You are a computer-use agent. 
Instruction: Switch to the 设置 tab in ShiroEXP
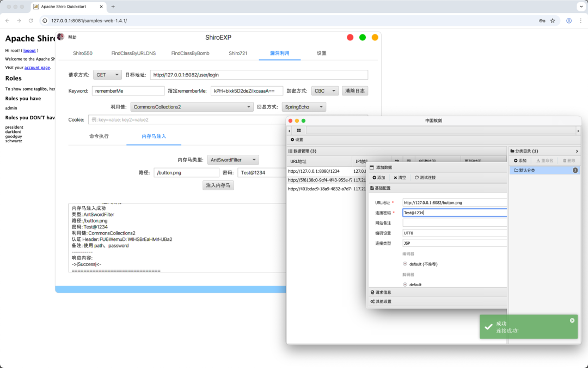(x=321, y=53)
